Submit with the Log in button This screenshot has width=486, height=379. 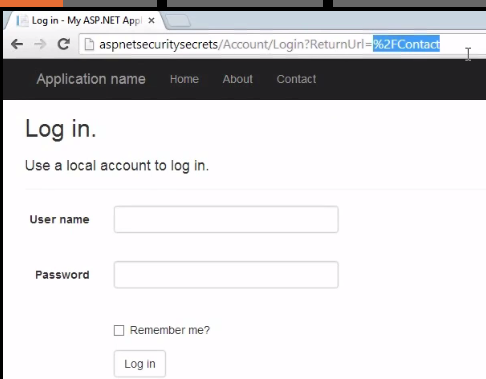point(140,364)
